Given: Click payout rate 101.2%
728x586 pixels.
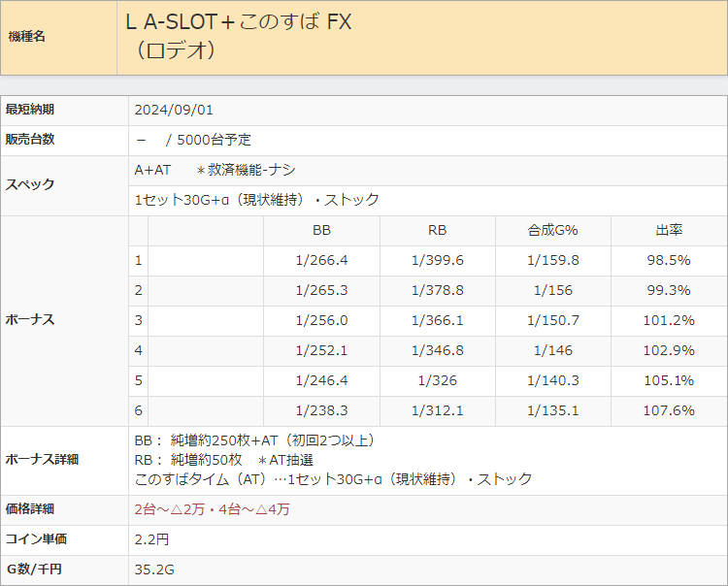Looking at the screenshot, I should (669, 320).
